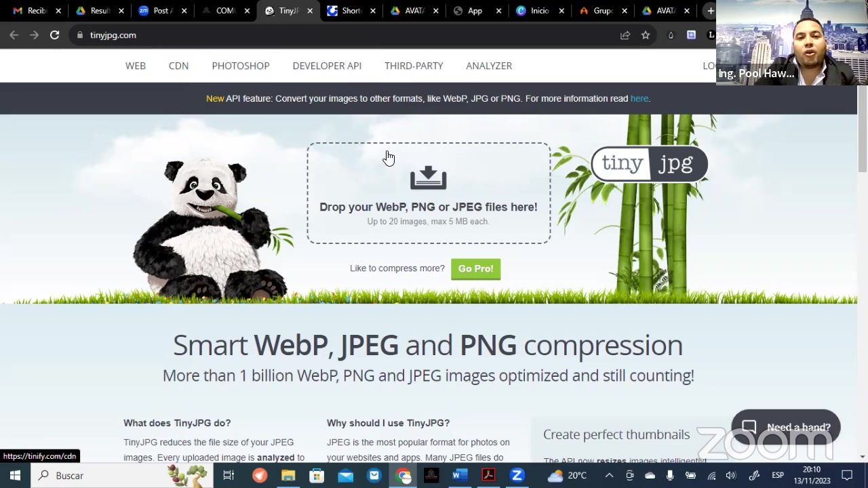
Task: Switch to the Shorts browser tab
Action: tap(351, 11)
